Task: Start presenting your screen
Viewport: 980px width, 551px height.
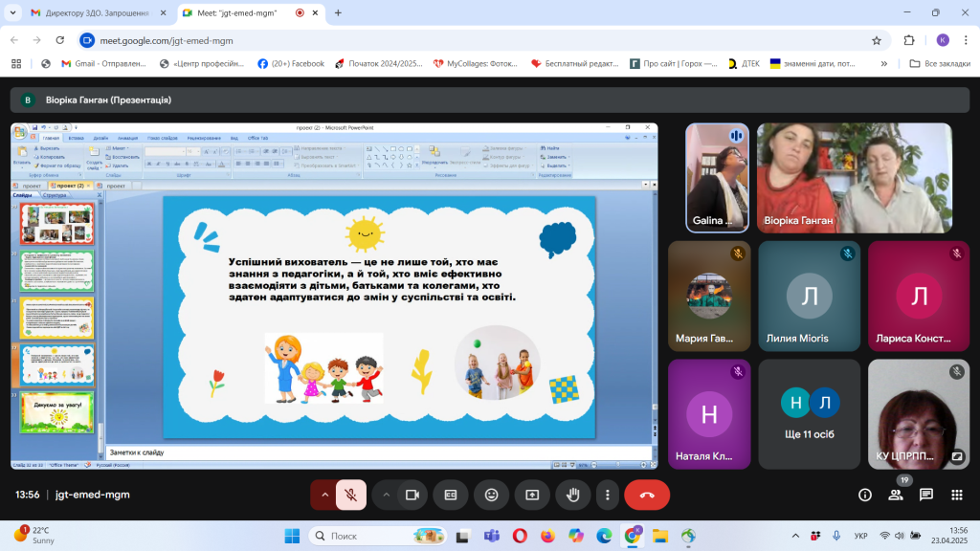Action: [532, 495]
